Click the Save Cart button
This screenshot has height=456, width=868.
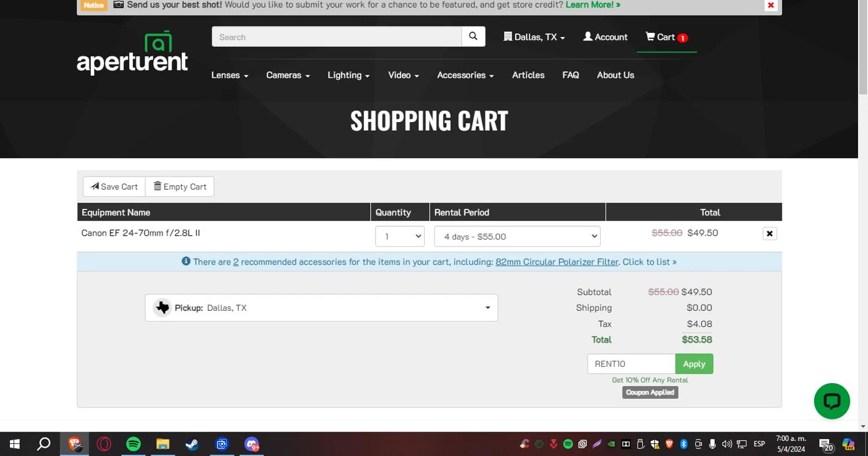(114, 186)
